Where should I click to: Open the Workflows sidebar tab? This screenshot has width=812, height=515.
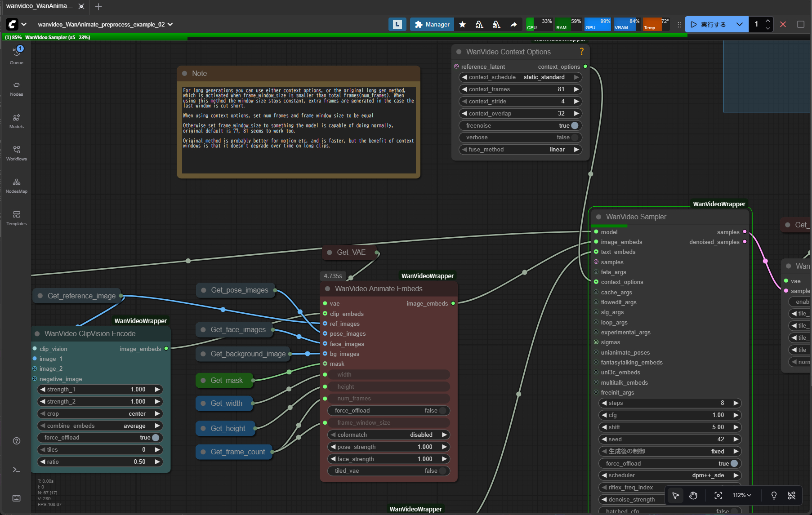pyautogui.click(x=17, y=153)
